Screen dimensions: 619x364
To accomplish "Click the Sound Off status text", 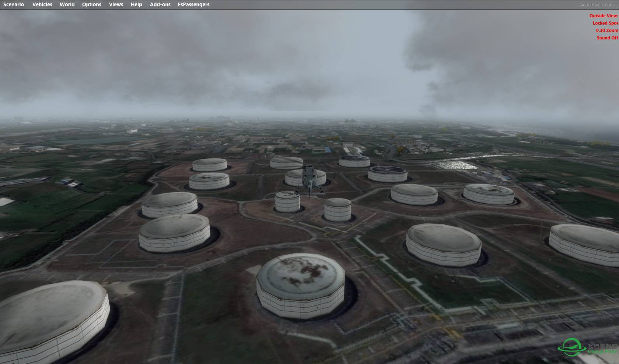I will pyautogui.click(x=607, y=38).
